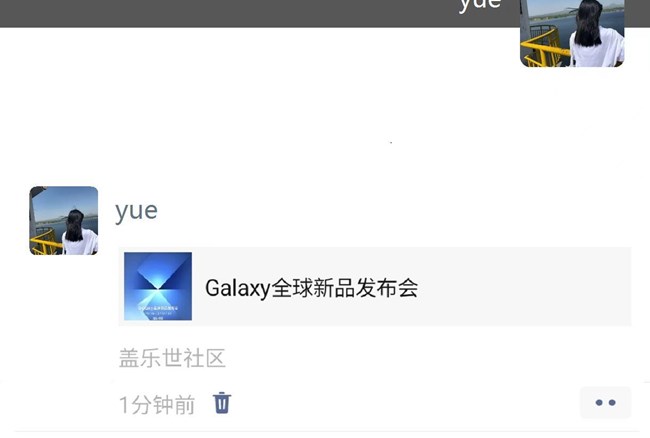The image size is (650, 438).
Task: View the girl-on-bridge photo avatar at left
Action: click(64, 220)
